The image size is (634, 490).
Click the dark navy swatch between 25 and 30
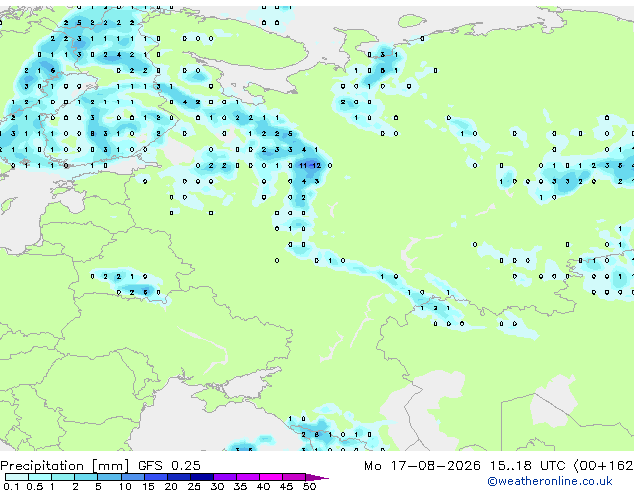tap(201, 477)
